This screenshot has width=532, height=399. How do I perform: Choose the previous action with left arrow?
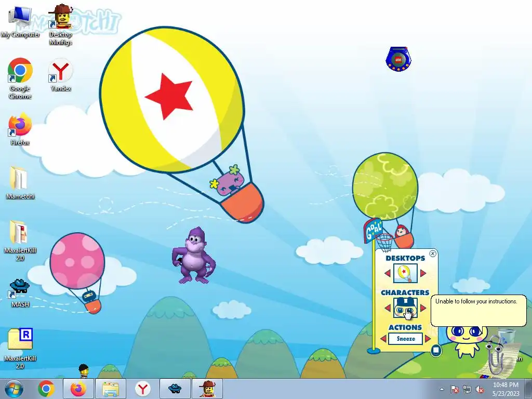pos(384,339)
